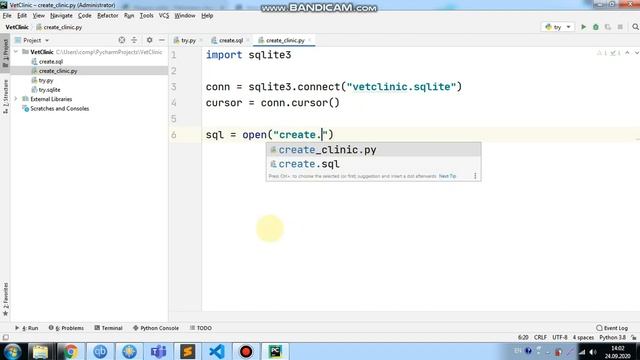
Task: Open the try run configuration dropdown
Action: click(x=558, y=27)
